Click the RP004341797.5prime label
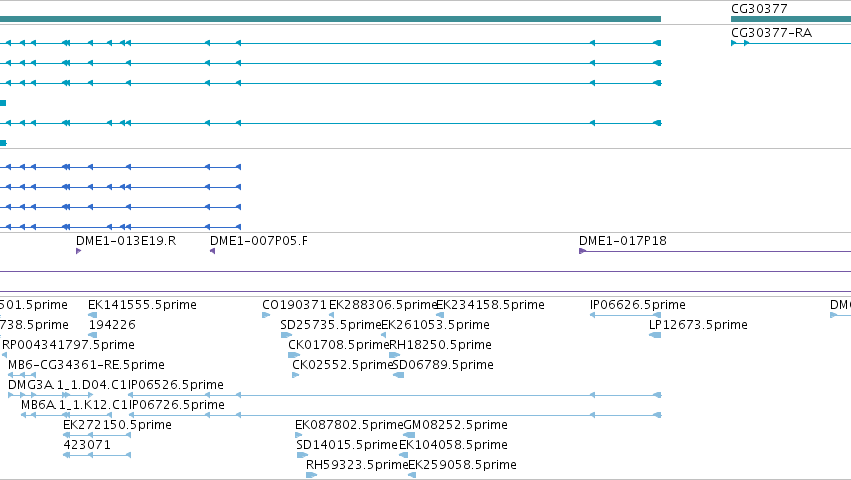The image size is (851, 480). [x=68, y=345]
